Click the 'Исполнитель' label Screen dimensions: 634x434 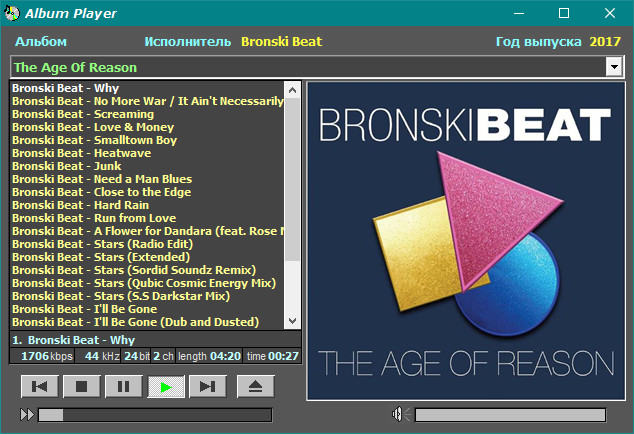pyautogui.click(x=188, y=42)
